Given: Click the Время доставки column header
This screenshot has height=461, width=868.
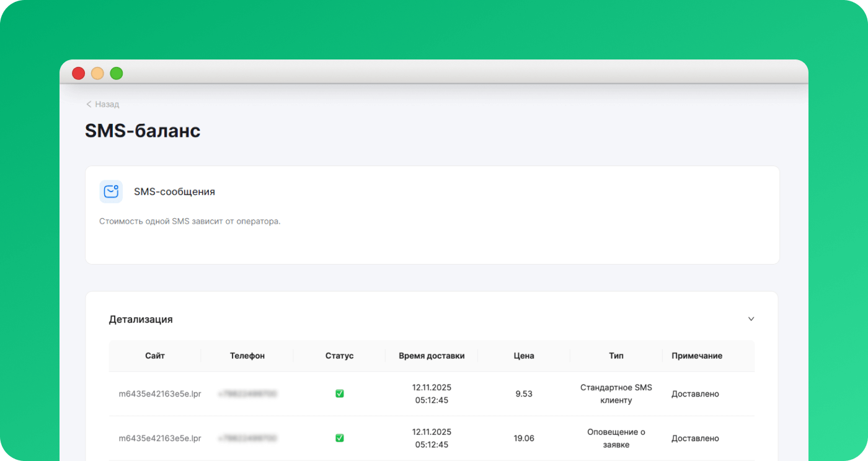Looking at the screenshot, I should coord(432,356).
